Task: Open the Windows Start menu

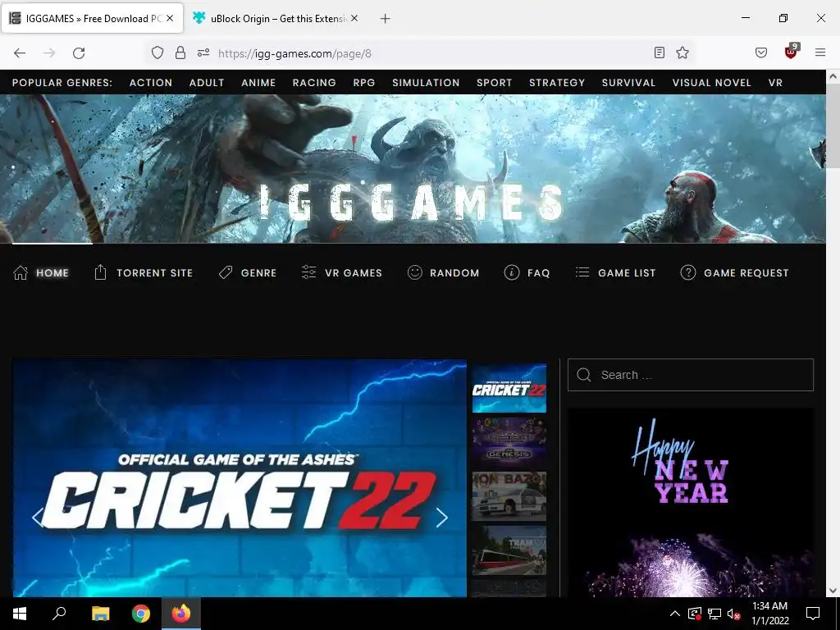Action: 20,614
